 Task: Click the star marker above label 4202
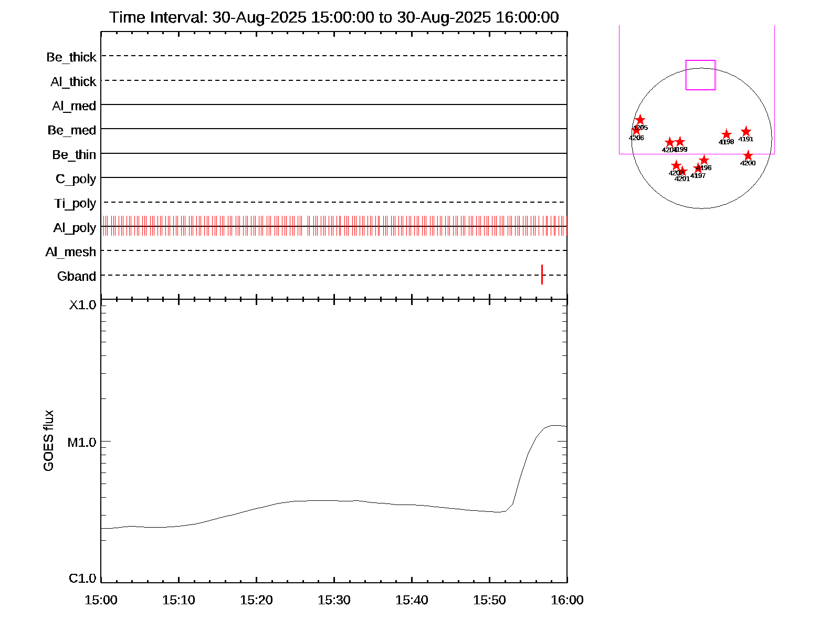(676, 165)
